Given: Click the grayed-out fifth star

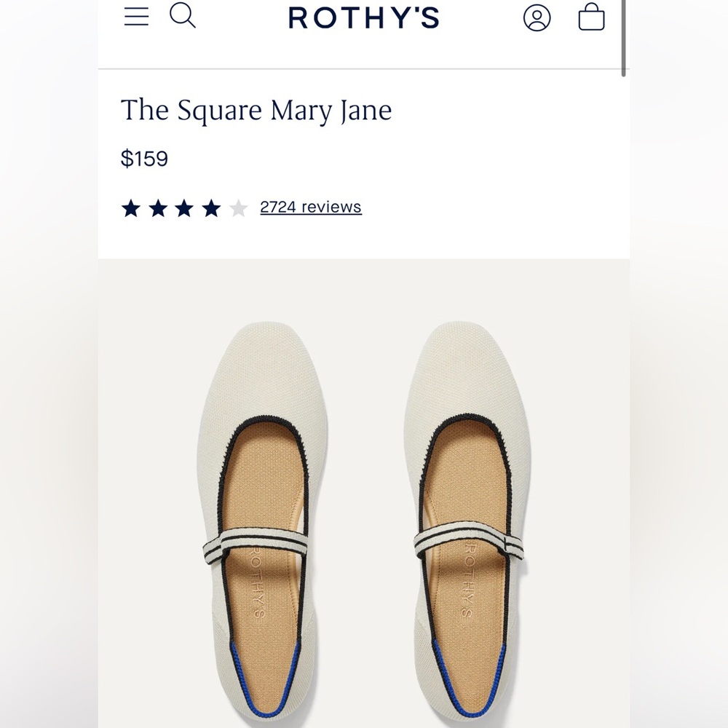Looking at the screenshot, I should coord(237,207).
